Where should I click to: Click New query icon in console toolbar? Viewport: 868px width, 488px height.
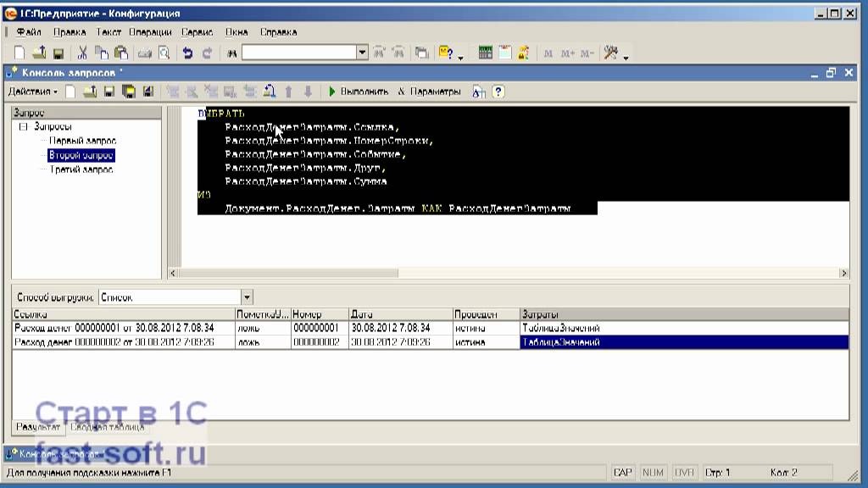pos(70,91)
